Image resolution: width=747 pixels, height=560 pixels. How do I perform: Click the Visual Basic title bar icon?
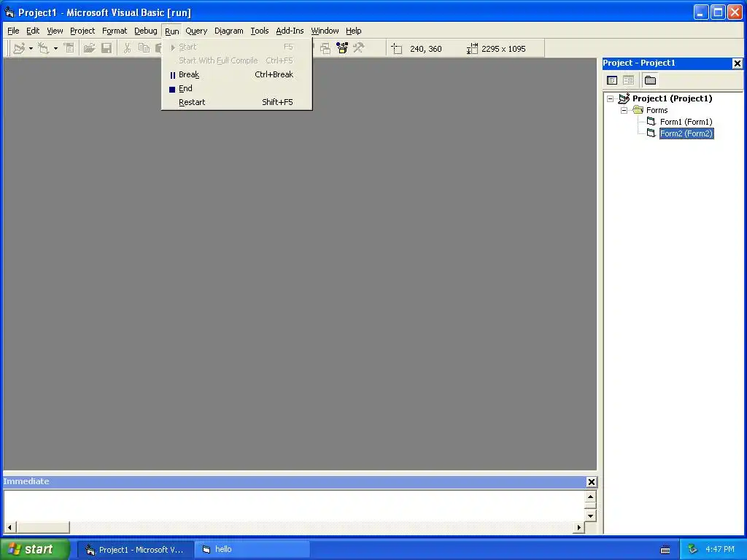tap(9, 12)
